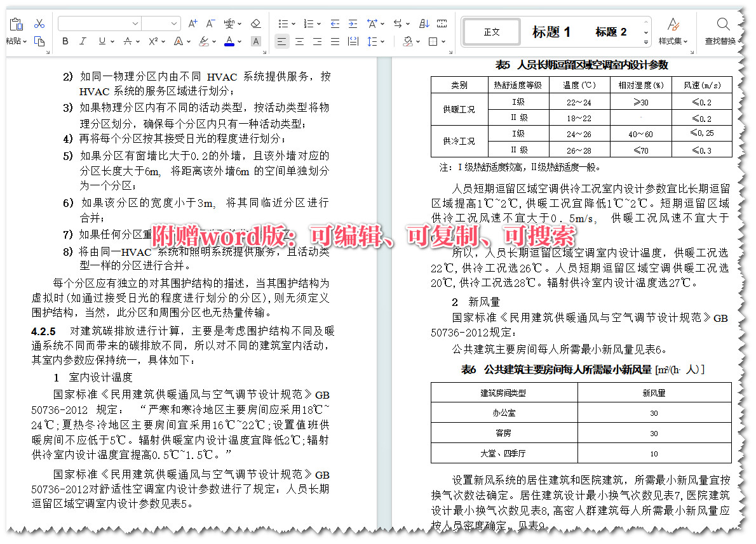Open the font name dropdown

pos(135,23)
